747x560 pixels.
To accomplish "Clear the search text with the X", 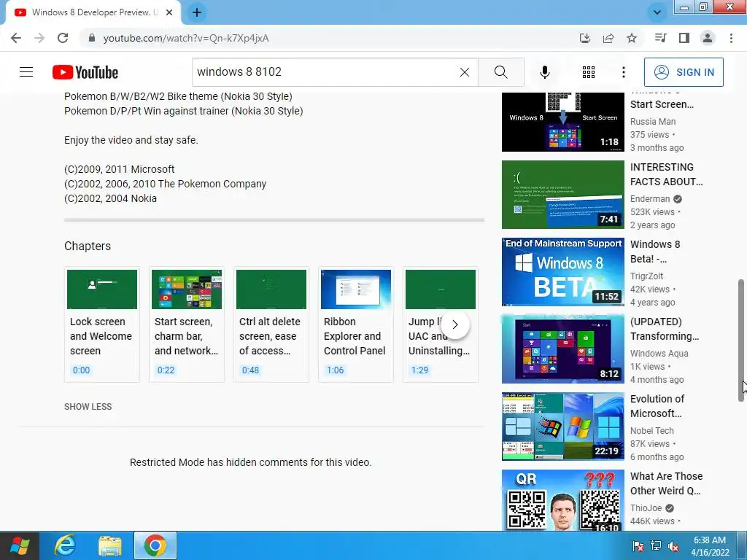I will [465, 72].
